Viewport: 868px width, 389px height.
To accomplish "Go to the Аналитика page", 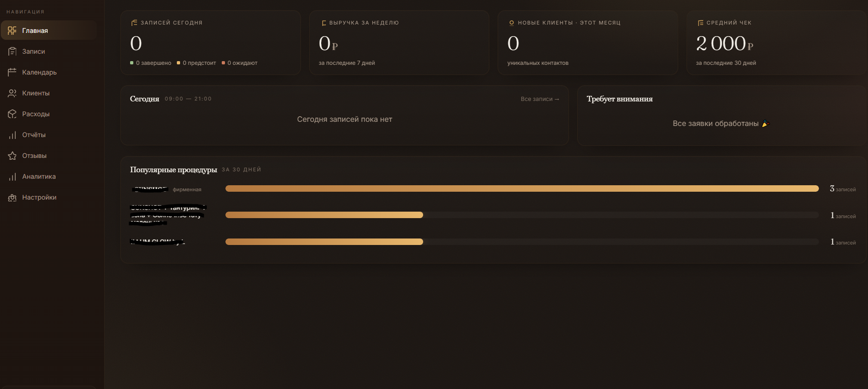I will [x=49, y=176].
